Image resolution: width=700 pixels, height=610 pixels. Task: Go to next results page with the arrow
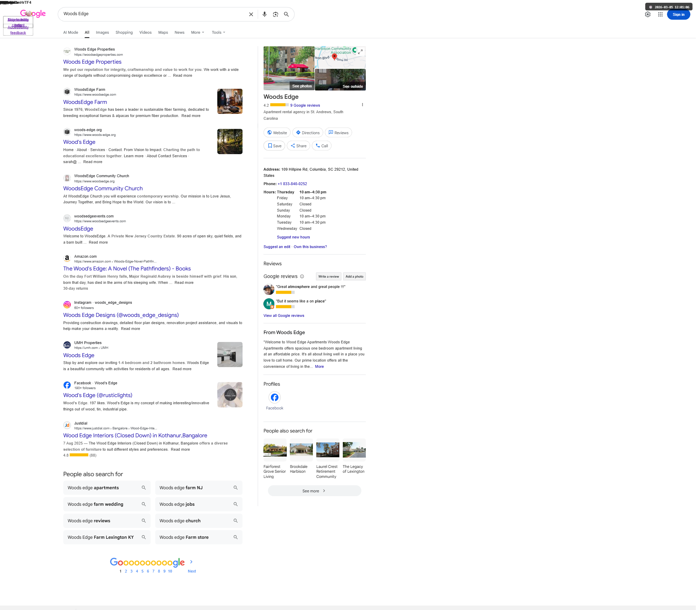pos(192,562)
